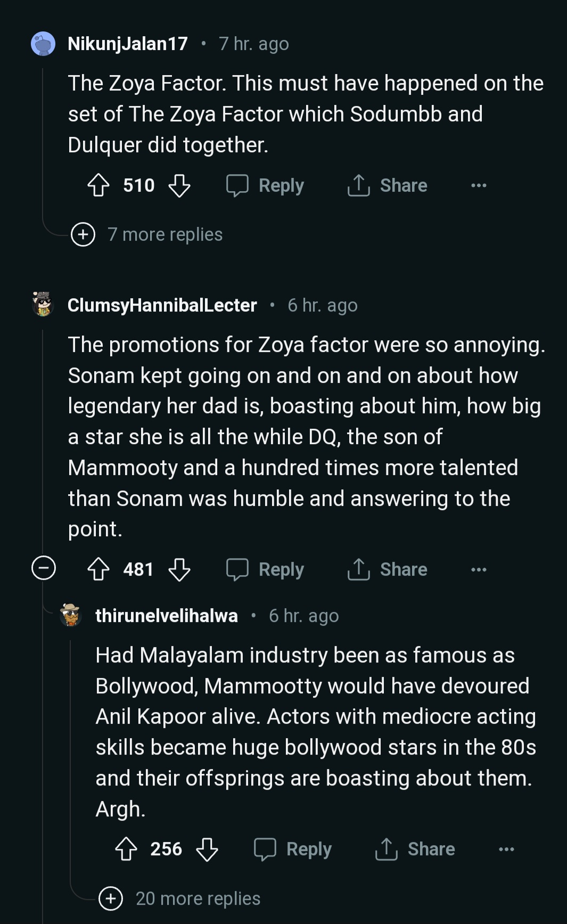
Task: Open ClumsyHannibalLecter's avatar
Action: (x=43, y=305)
